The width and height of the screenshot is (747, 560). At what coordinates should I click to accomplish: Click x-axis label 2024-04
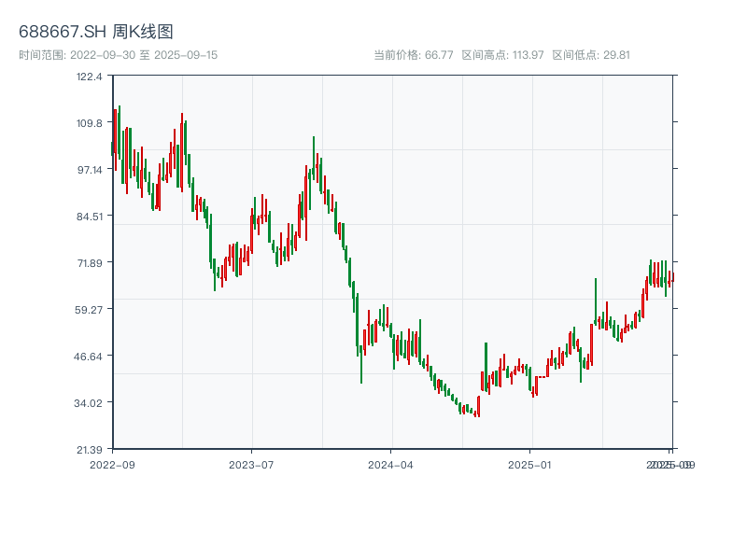390,465
